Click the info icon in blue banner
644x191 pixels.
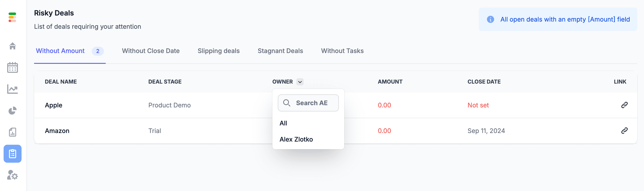click(490, 19)
